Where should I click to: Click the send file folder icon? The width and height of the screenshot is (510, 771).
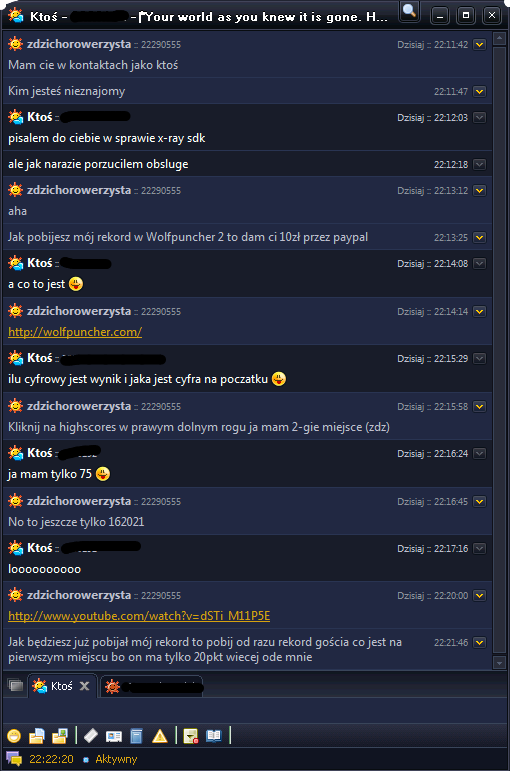coord(37,736)
